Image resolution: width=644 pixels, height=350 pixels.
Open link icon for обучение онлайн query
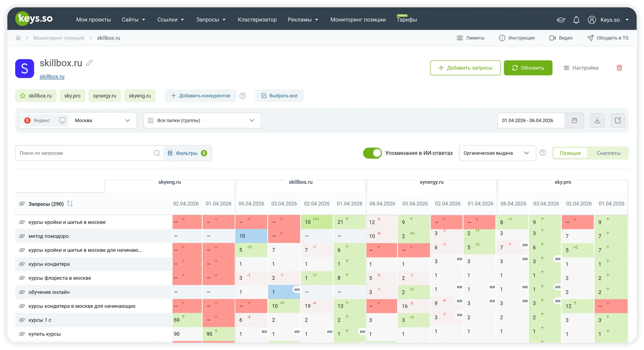[22, 292]
